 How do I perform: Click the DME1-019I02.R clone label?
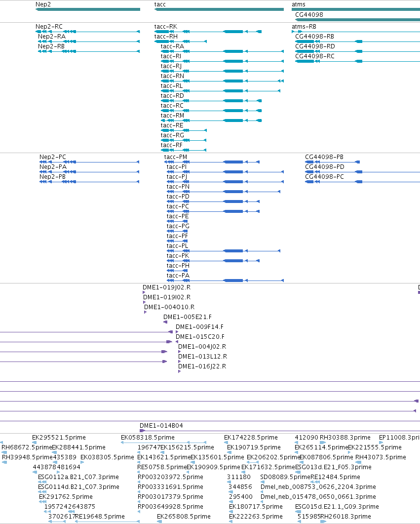click(167, 297)
